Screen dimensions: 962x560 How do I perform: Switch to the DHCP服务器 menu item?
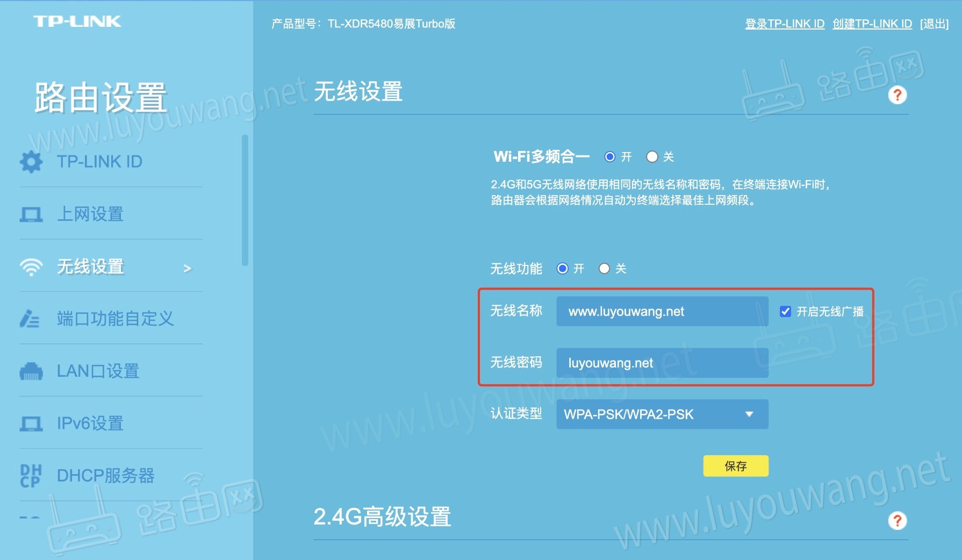click(105, 475)
